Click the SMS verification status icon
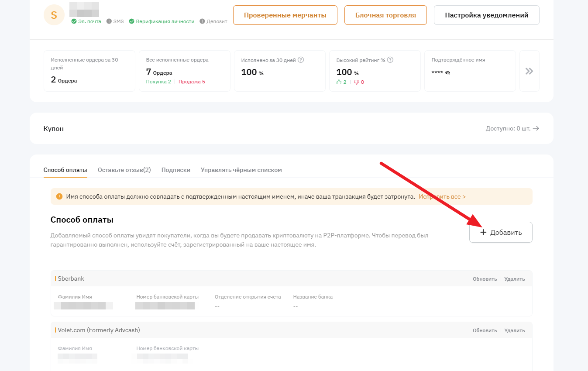Viewport: 588px width, 371px height. 109,21
